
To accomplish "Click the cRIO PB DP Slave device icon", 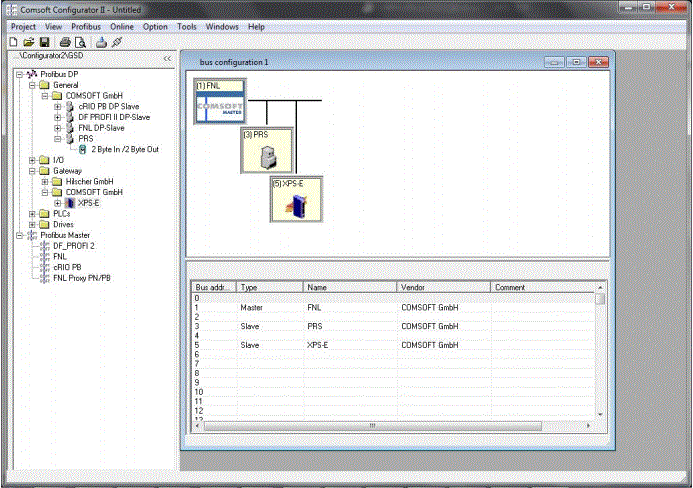I will [69, 107].
